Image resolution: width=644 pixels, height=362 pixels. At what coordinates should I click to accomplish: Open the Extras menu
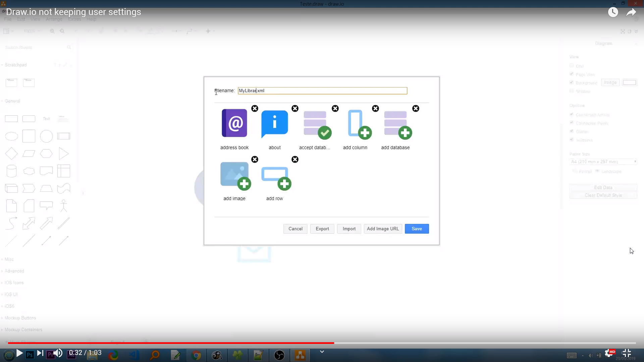pos(74,19)
